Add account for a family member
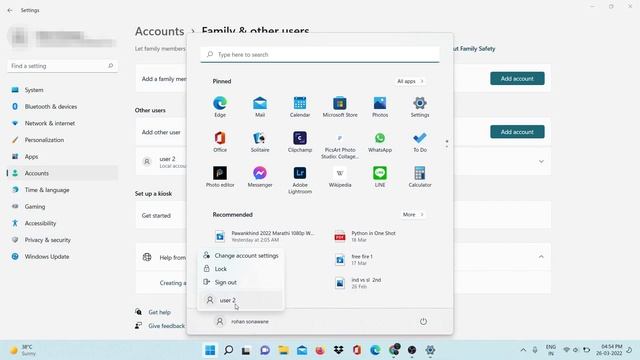 coord(517,78)
